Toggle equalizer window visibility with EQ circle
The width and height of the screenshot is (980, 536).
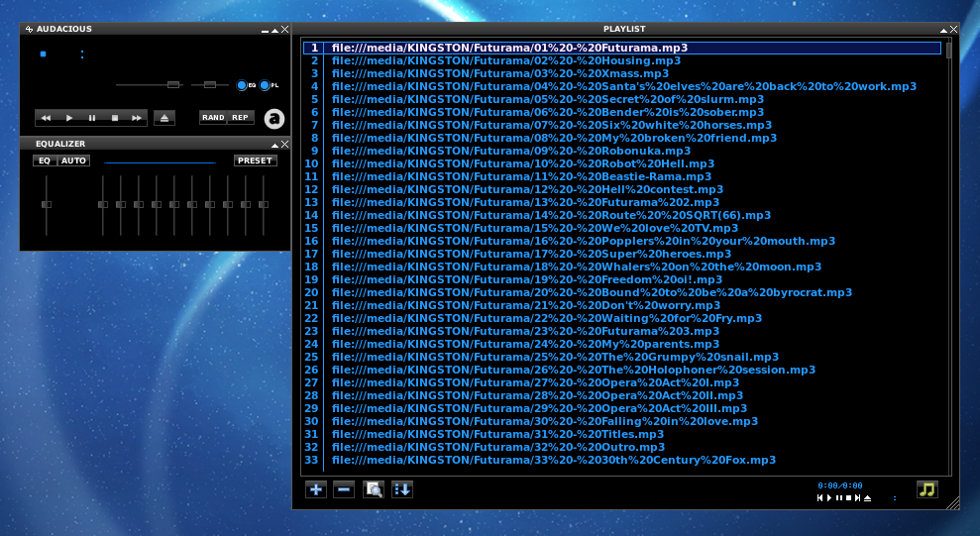242,85
